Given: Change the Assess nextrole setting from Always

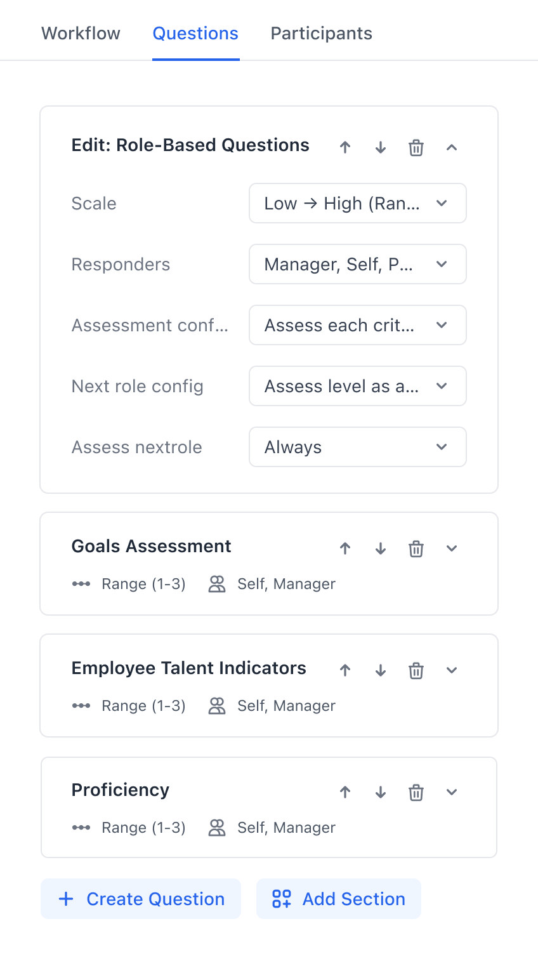Looking at the screenshot, I should click(357, 447).
